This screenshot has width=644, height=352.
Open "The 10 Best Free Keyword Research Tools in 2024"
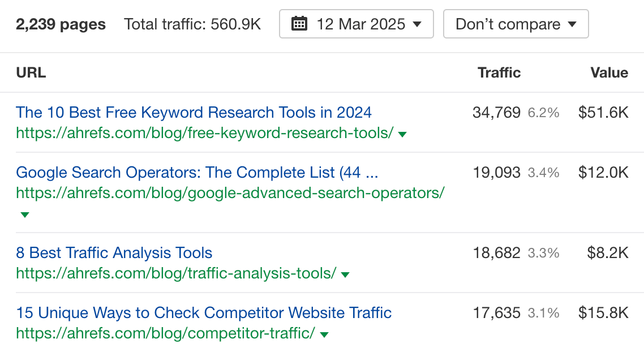click(x=194, y=113)
